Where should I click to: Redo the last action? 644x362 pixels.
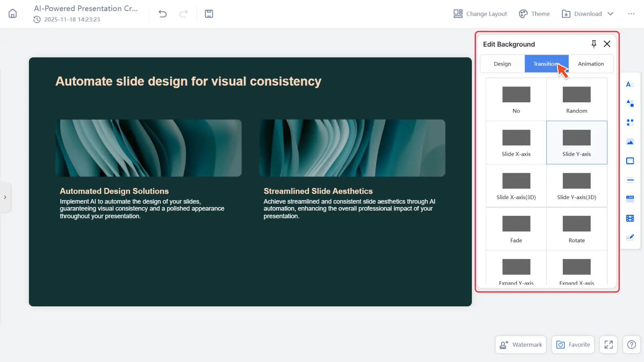click(183, 14)
